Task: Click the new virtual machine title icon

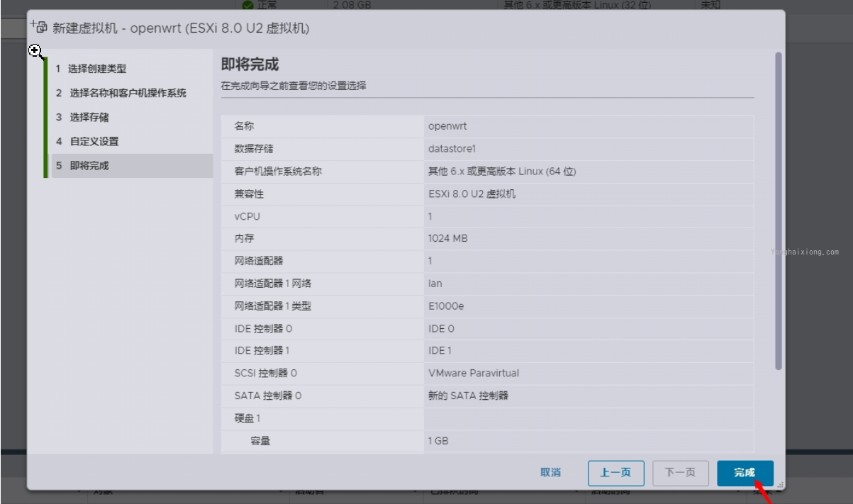Action: [x=39, y=28]
